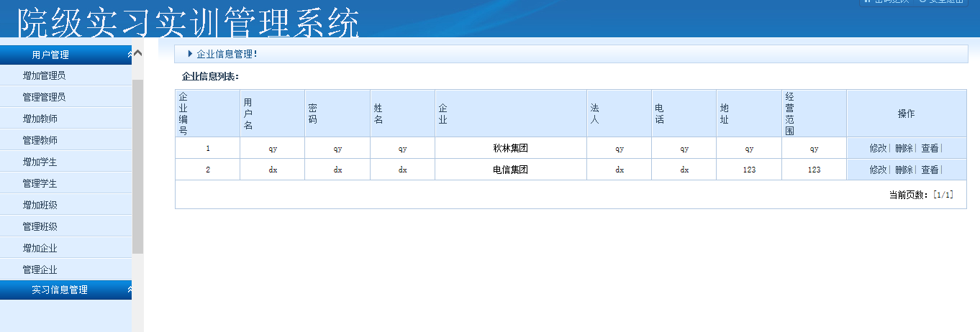
Task: Select 管理班级 in the sidebar
Action: pyautogui.click(x=40, y=226)
